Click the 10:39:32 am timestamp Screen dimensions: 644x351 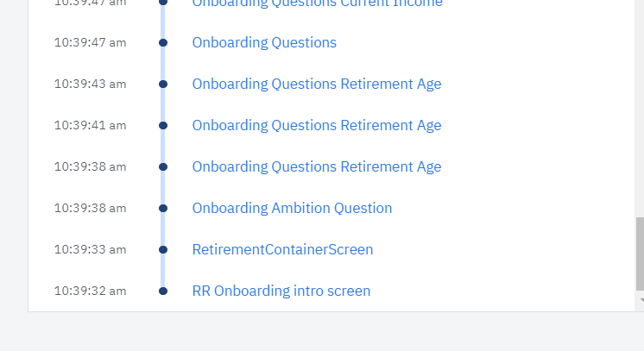point(90,291)
